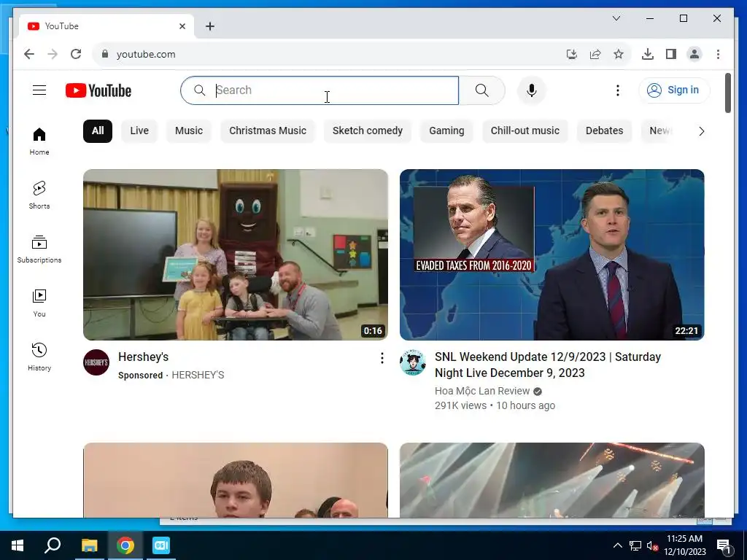Click the YouTube logo
The width and height of the screenshot is (747, 560).
click(x=98, y=90)
